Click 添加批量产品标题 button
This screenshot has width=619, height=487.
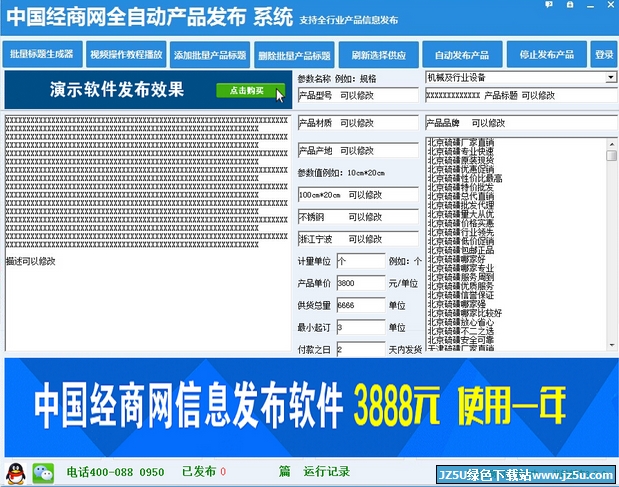tap(210, 54)
